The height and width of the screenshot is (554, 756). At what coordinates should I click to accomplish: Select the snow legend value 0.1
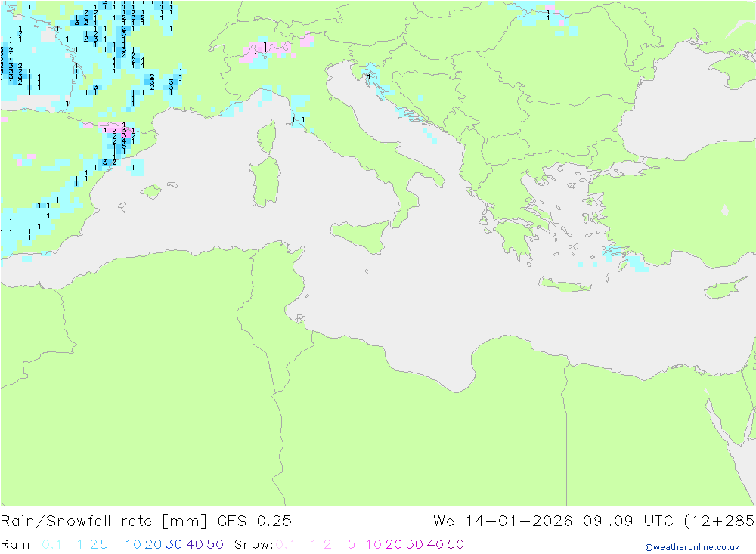coord(286,544)
